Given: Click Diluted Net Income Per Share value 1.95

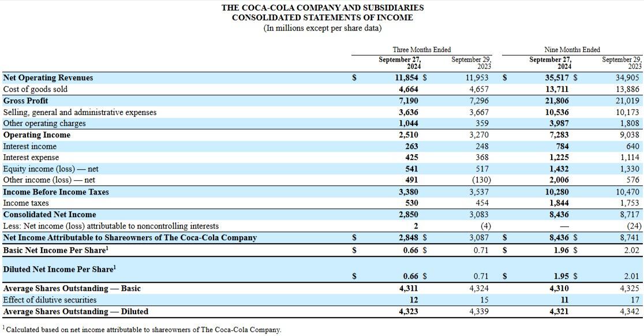Looking at the screenshot, I should (x=561, y=277).
